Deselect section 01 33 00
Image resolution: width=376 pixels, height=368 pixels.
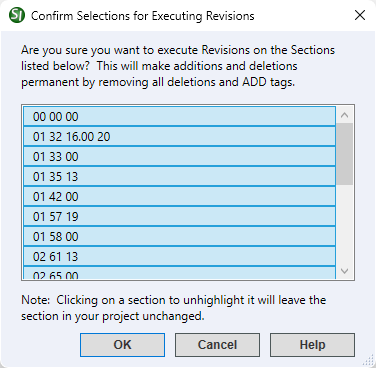pos(179,156)
